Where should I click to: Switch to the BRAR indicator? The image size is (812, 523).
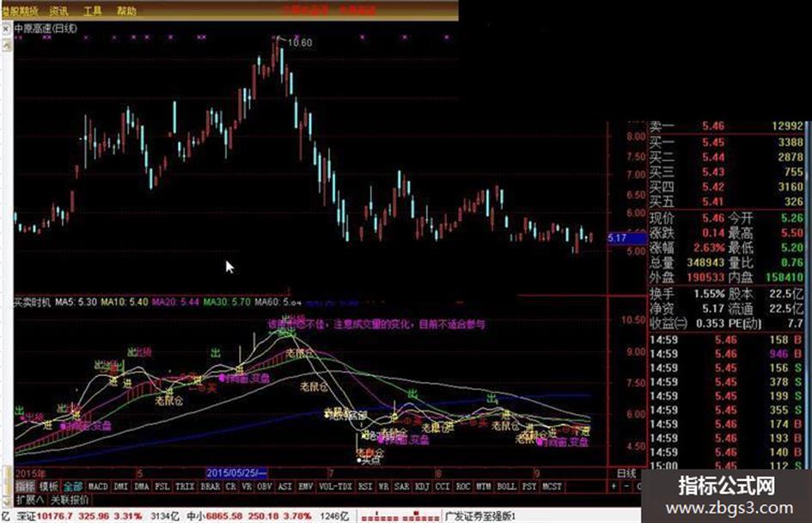(211, 487)
